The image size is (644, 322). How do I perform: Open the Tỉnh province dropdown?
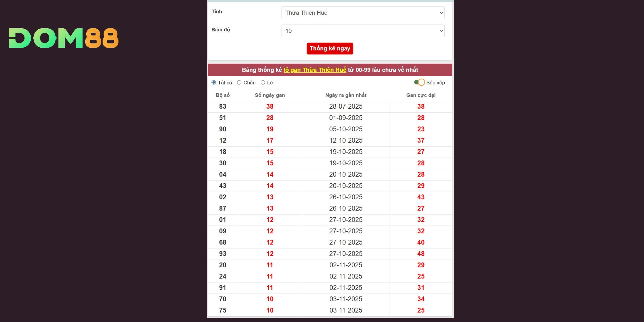pyautogui.click(x=362, y=13)
